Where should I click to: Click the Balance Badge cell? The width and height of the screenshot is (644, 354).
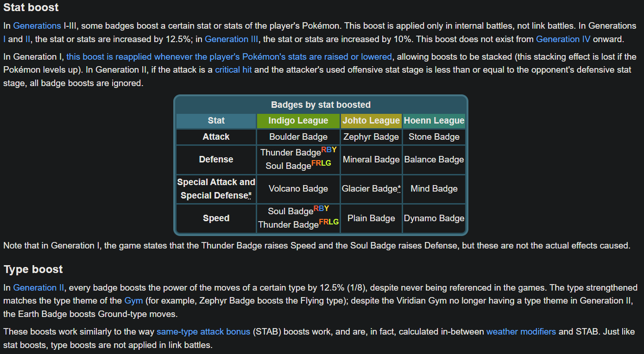point(434,160)
